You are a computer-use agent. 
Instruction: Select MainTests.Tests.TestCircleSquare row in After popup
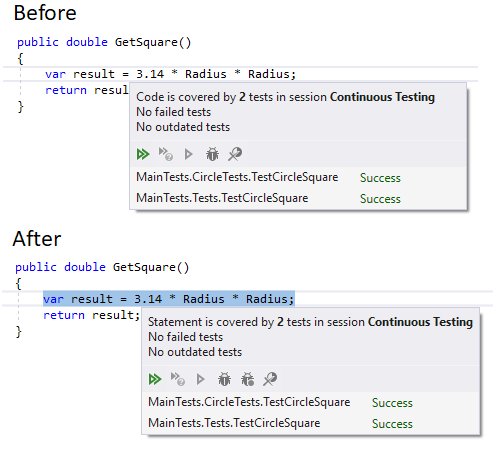click(x=310, y=423)
